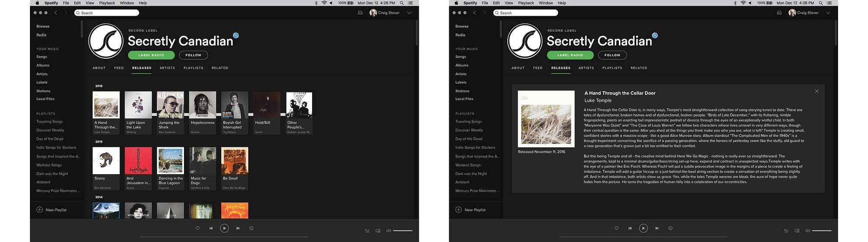Click Luke Temple artist name in right window

tap(598, 100)
